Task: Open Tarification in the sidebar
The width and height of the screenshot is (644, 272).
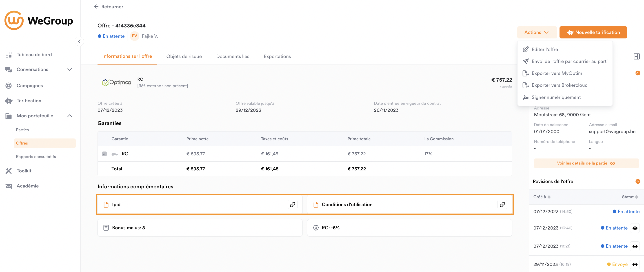Action: tap(29, 100)
